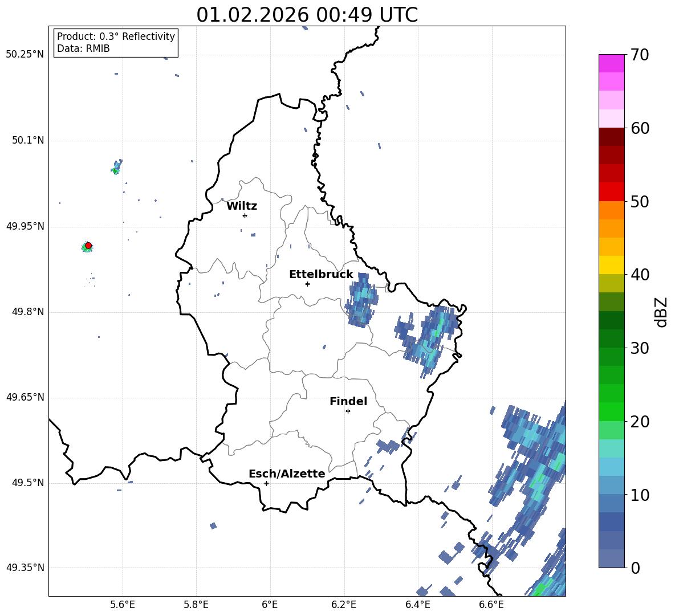Click the 6°E longitude label
The height and width of the screenshot is (616, 675).
coord(270,605)
